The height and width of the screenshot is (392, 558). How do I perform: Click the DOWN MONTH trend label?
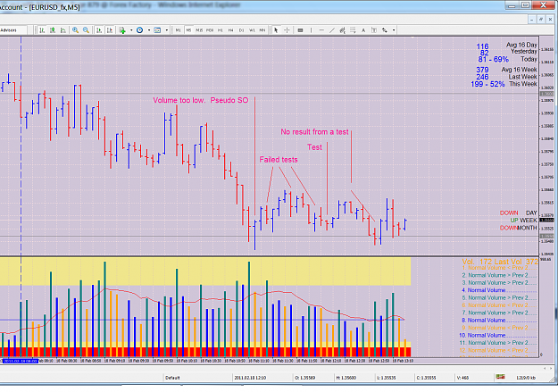518,228
